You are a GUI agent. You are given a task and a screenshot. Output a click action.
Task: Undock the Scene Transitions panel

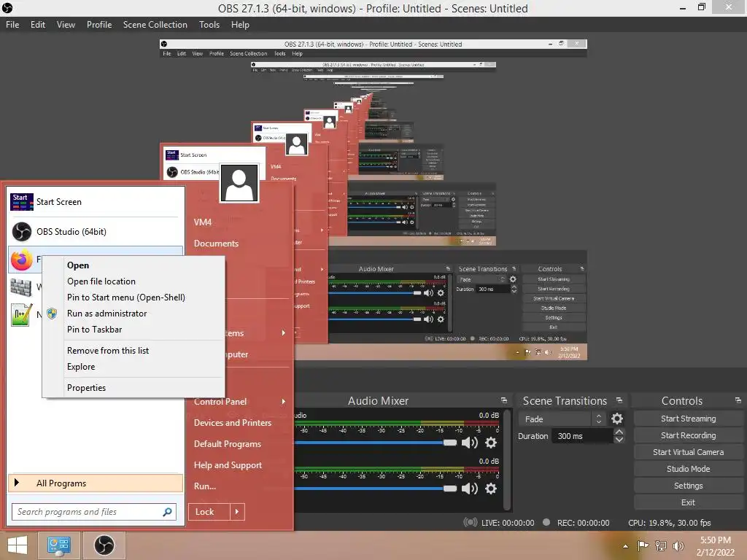pos(619,400)
